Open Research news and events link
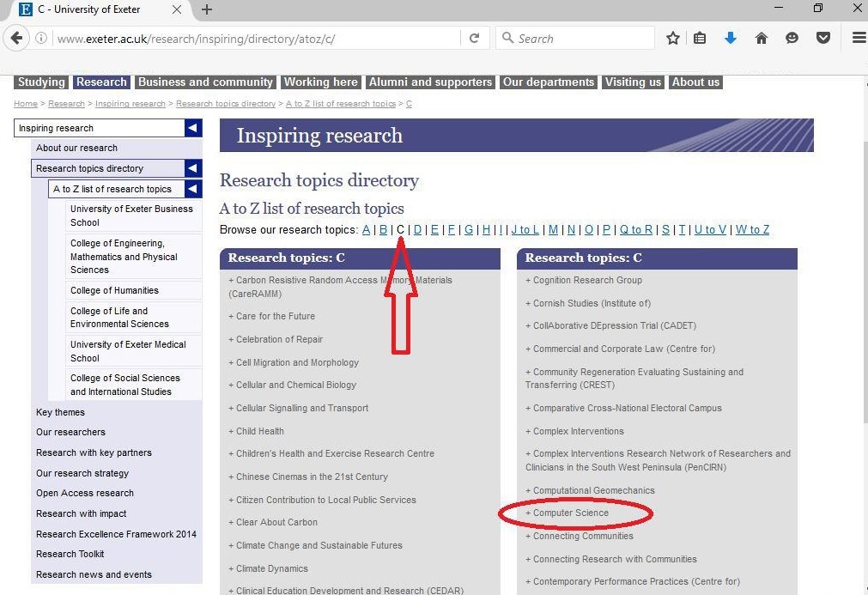The image size is (868, 595). (x=94, y=574)
